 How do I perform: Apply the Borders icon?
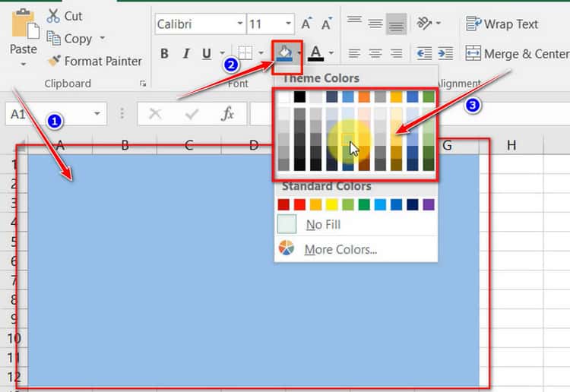pyautogui.click(x=245, y=53)
